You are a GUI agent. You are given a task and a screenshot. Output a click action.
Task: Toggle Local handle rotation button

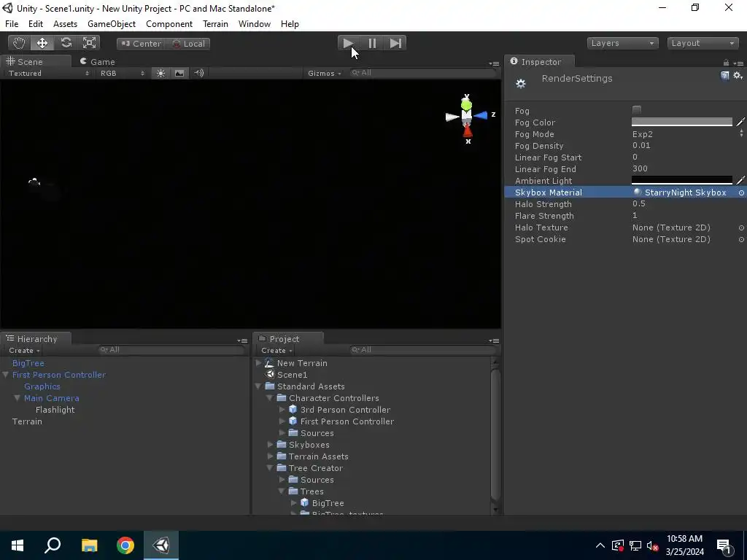click(x=189, y=44)
